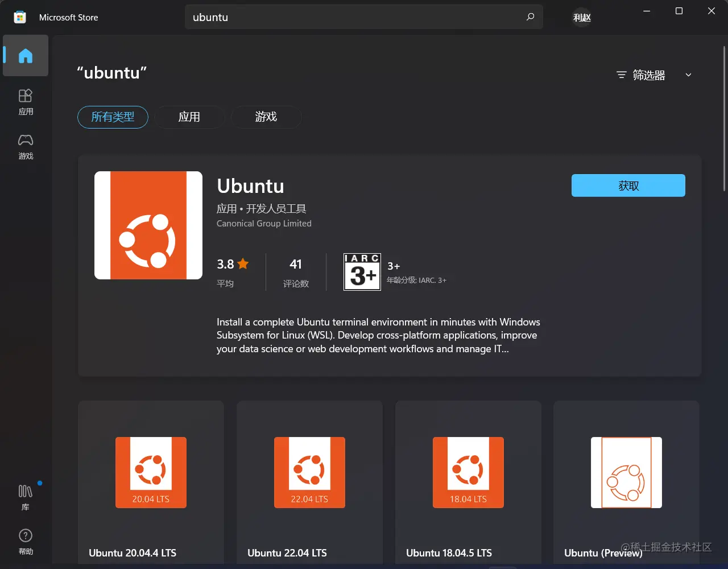
Task: Click 应用 • 开发人员工具 category text
Action: tap(262, 209)
